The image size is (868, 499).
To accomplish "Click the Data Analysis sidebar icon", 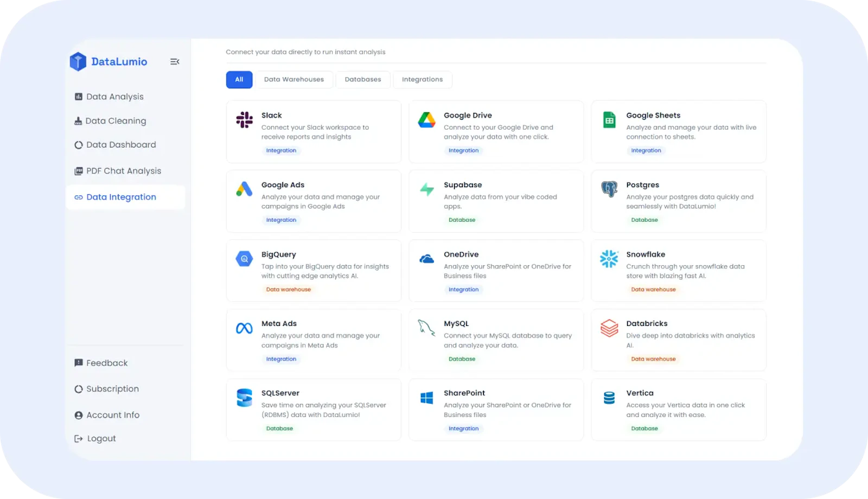I will (x=79, y=97).
